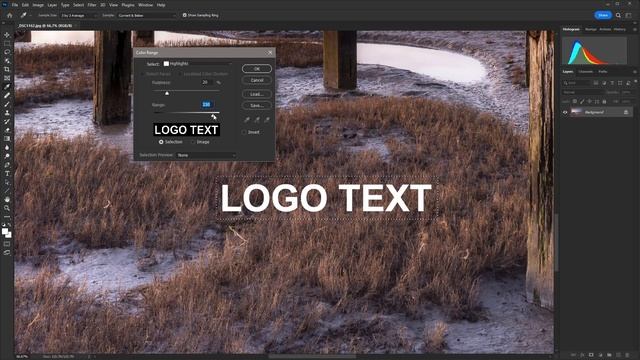Click the Home icon in options bar
This screenshot has width=640, height=360.
[10, 15]
